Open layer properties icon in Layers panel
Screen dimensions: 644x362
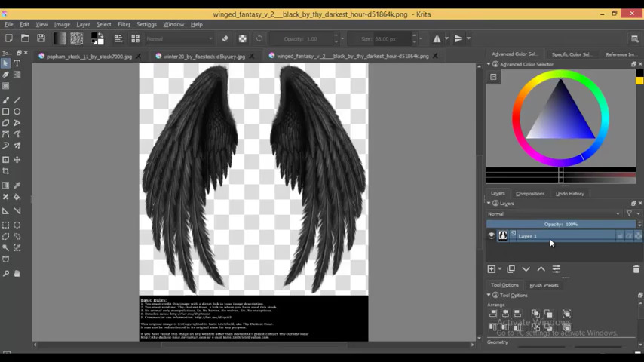[x=557, y=269]
